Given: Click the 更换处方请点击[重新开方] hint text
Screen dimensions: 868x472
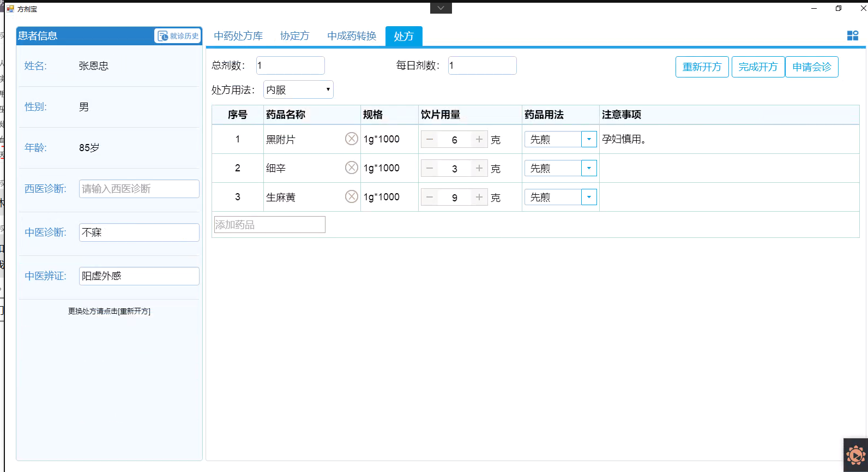Looking at the screenshot, I should [109, 311].
